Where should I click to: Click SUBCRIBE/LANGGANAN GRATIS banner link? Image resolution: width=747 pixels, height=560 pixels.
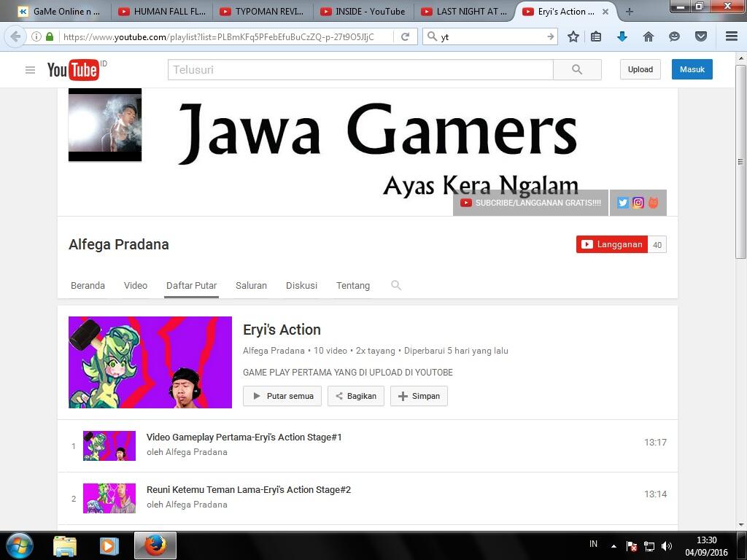tap(531, 203)
